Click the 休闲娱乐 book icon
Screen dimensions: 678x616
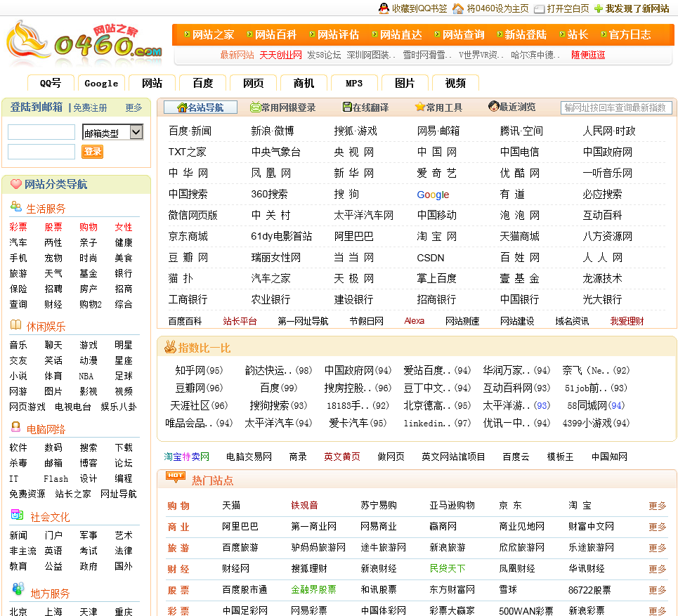[15, 325]
